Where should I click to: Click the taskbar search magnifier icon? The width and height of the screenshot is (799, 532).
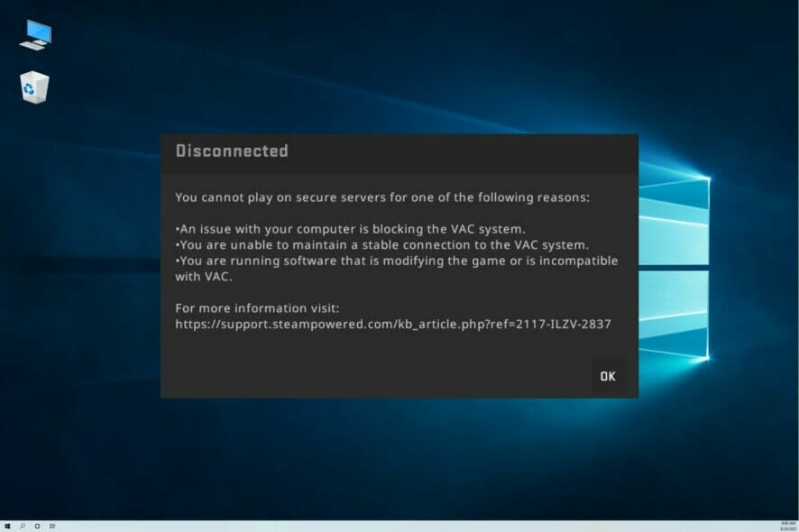[23, 526]
